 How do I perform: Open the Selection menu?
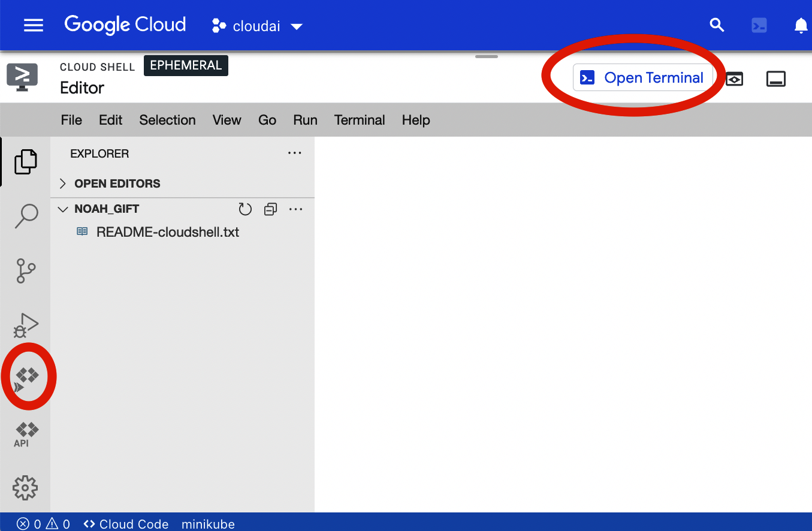pos(168,120)
